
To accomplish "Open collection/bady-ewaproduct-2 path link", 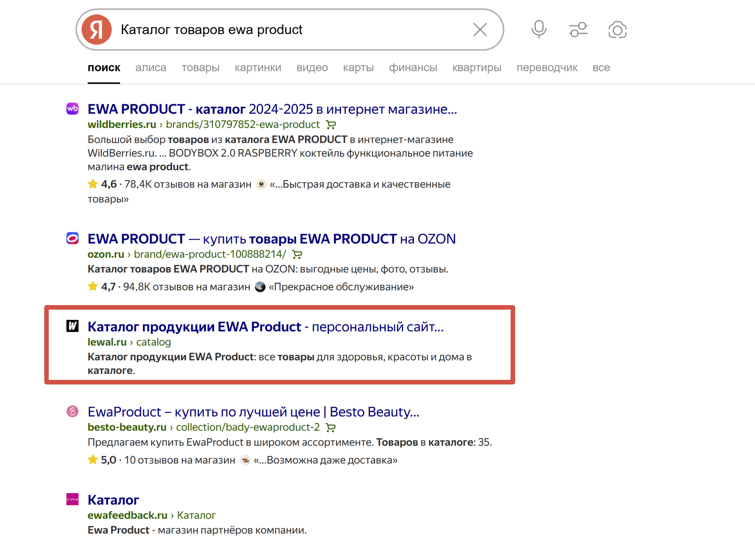I will [248, 427].
